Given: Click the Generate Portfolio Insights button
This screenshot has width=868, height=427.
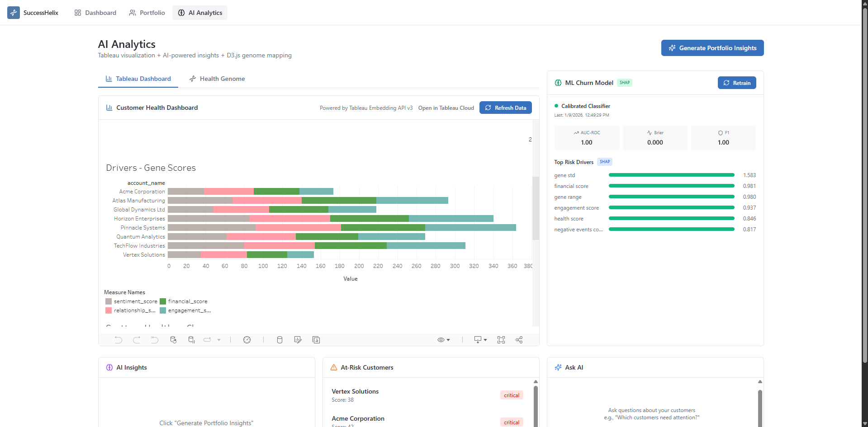Looking at the screenshot, I should 712,48.
